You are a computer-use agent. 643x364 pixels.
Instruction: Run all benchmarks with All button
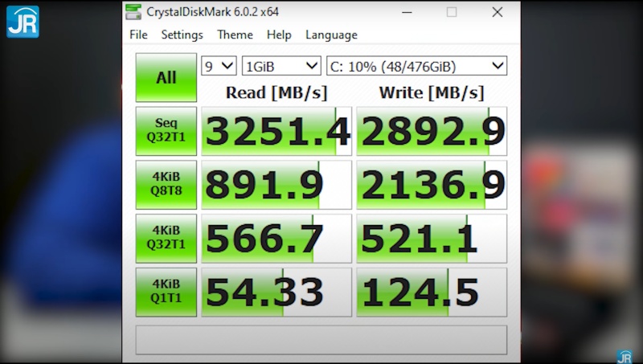(166, 77)
